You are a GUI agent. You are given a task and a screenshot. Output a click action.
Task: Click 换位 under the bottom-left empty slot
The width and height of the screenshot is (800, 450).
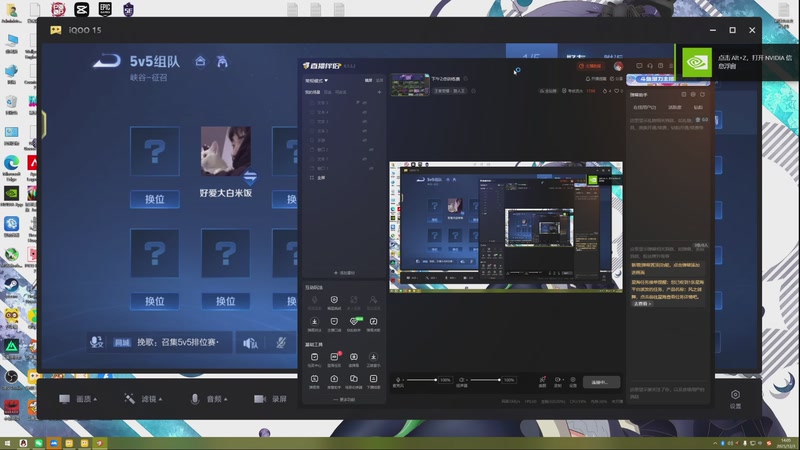(155, 301)
